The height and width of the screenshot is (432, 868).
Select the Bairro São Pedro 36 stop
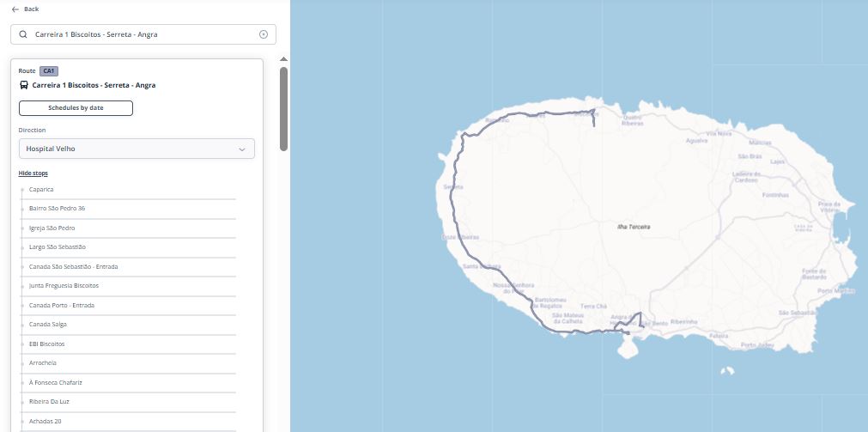[x=57, y=209]
